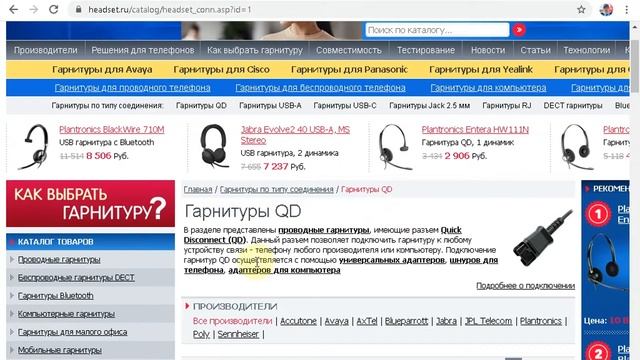This screenshot has height=360, width=640.
Task: Click the Как выбрать гарнитуру banner
Action: (x=90, y=203)
